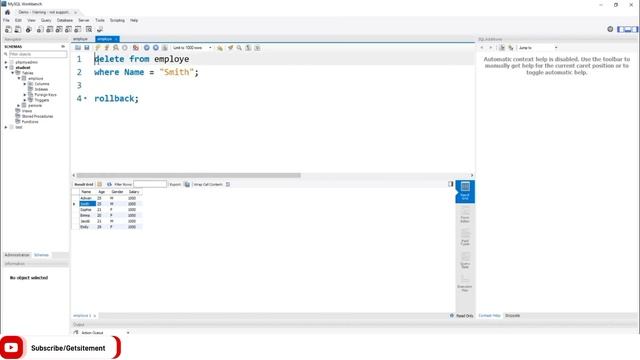The image size is (640, 360).
Task: Toggle the bottom output panel visibility
Action: click(628, 29)
